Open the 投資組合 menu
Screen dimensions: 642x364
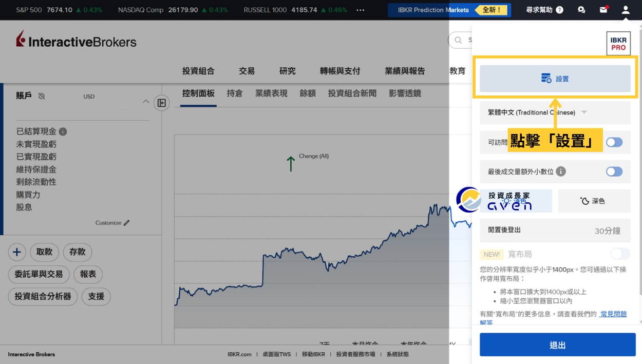(198, 71)
